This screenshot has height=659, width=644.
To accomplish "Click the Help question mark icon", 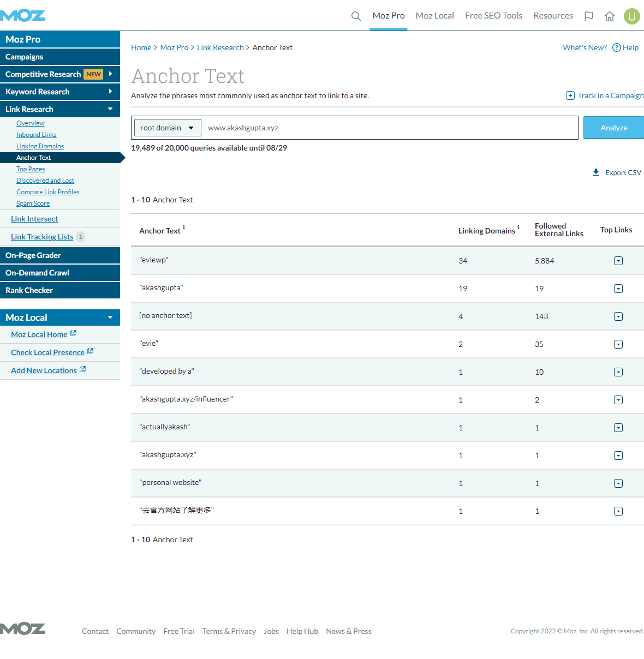I will tap(617, 47).
